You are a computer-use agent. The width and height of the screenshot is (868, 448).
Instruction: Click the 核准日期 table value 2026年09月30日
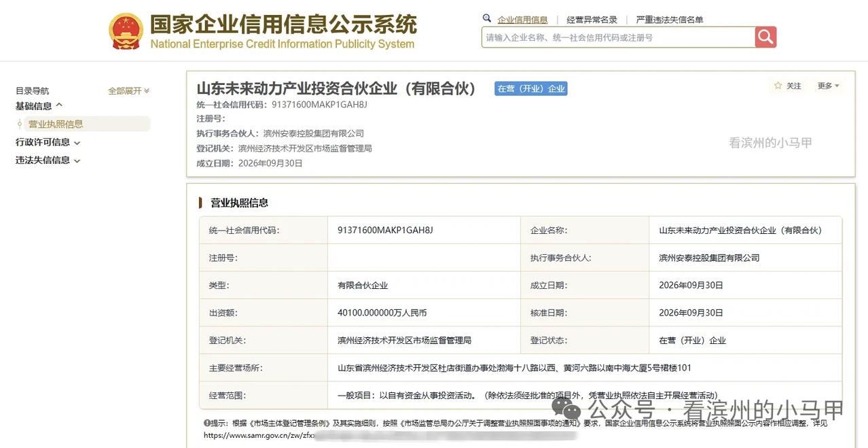pyautogui.click(x=691, y=313)
